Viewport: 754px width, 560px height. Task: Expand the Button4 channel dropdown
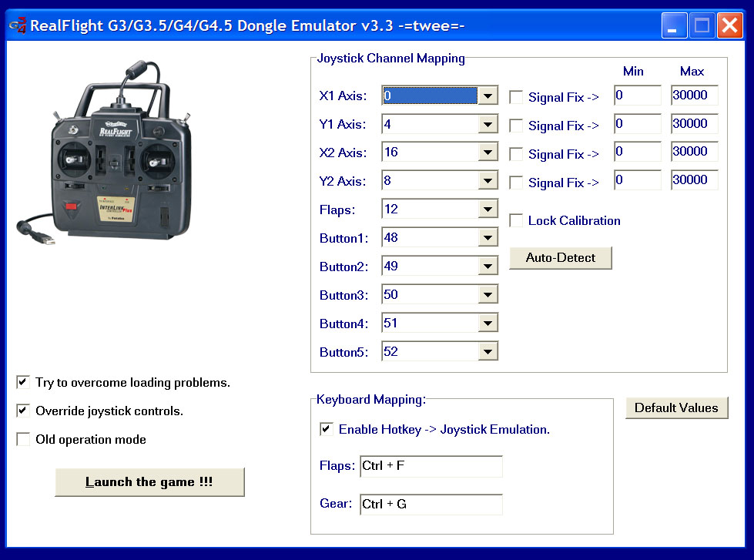click(x=488, y=323)
